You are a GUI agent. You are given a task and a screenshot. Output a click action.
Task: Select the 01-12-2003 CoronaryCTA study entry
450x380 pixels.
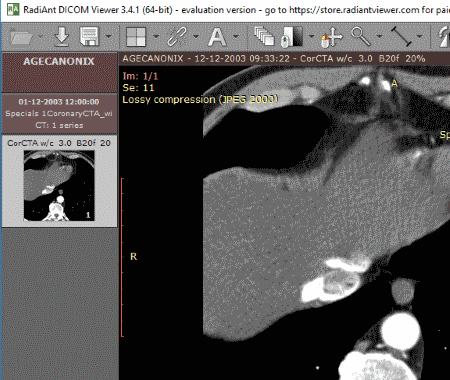pos(59,114)
